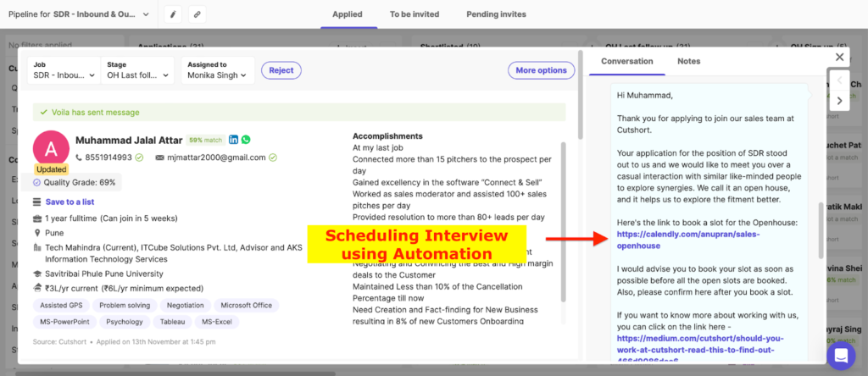Go to previous candidate with left arrow
This screenshot has height=376, width=868.
[x=839, y=80]
